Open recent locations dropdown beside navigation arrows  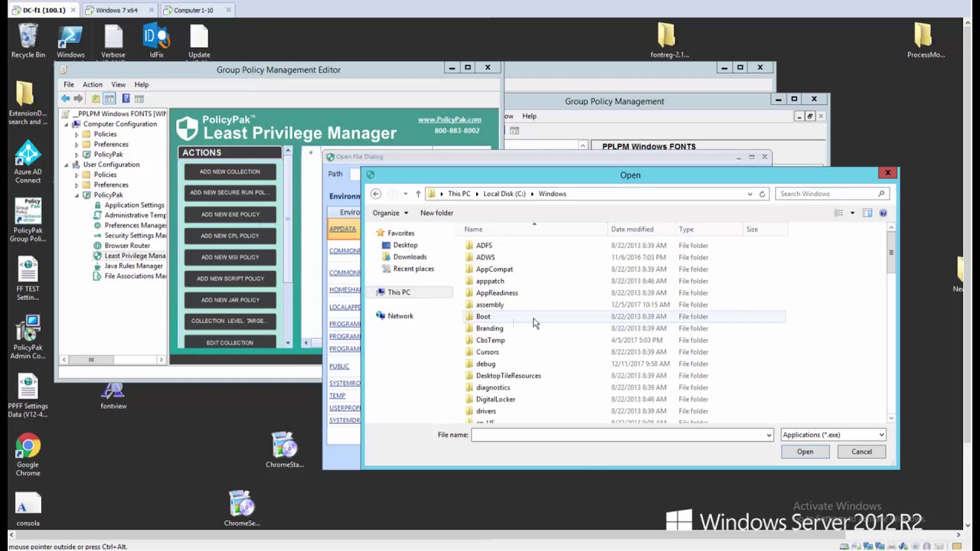pyautogui.click(x=405, y=194)
